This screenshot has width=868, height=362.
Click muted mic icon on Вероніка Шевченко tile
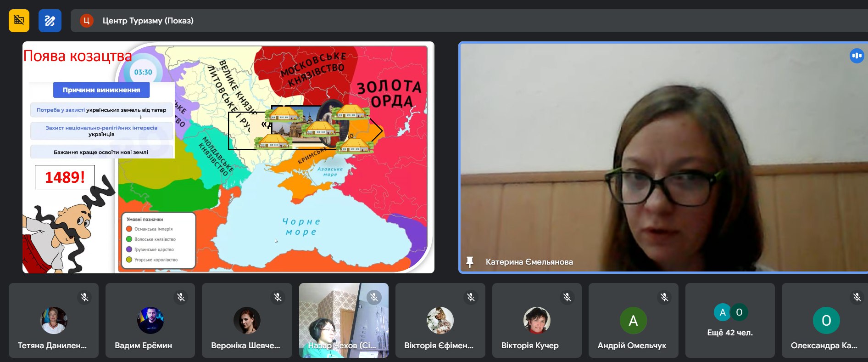tap(278, 297)
